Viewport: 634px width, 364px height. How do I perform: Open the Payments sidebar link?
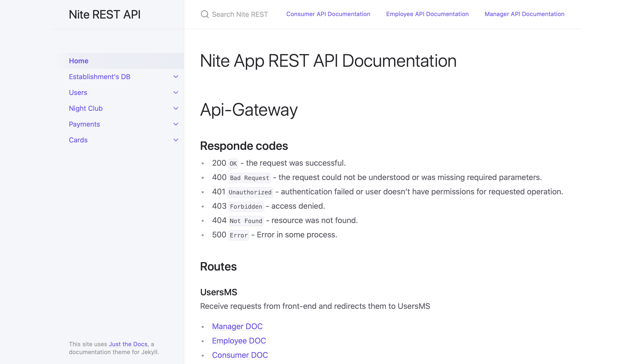[84, 124]
